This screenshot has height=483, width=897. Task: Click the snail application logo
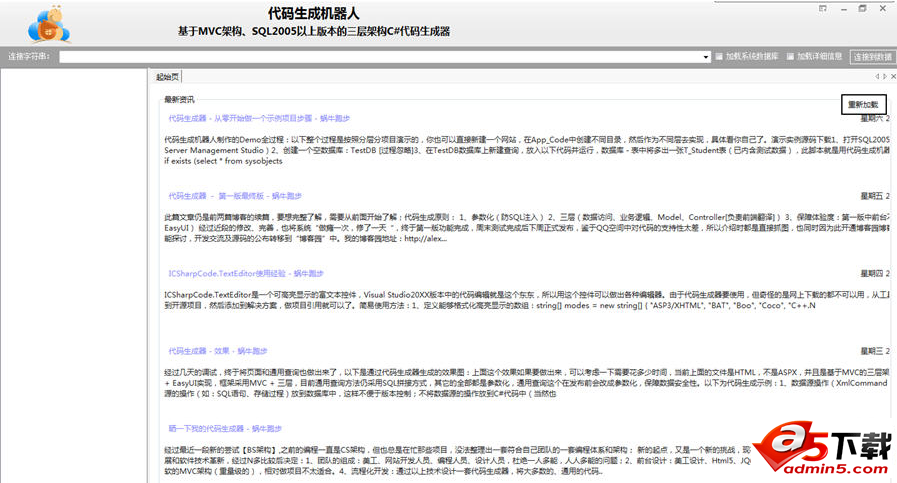point(48,24)
